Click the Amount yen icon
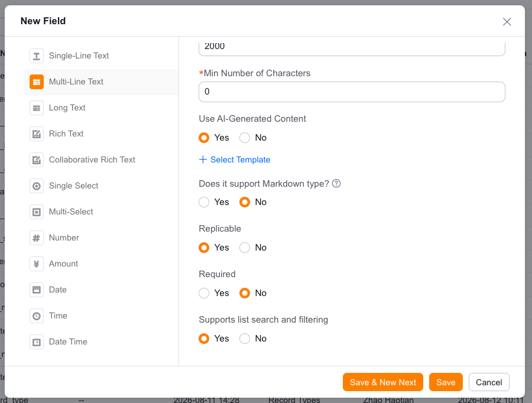This screenshot has height=403, width=532. coord(37,264)
